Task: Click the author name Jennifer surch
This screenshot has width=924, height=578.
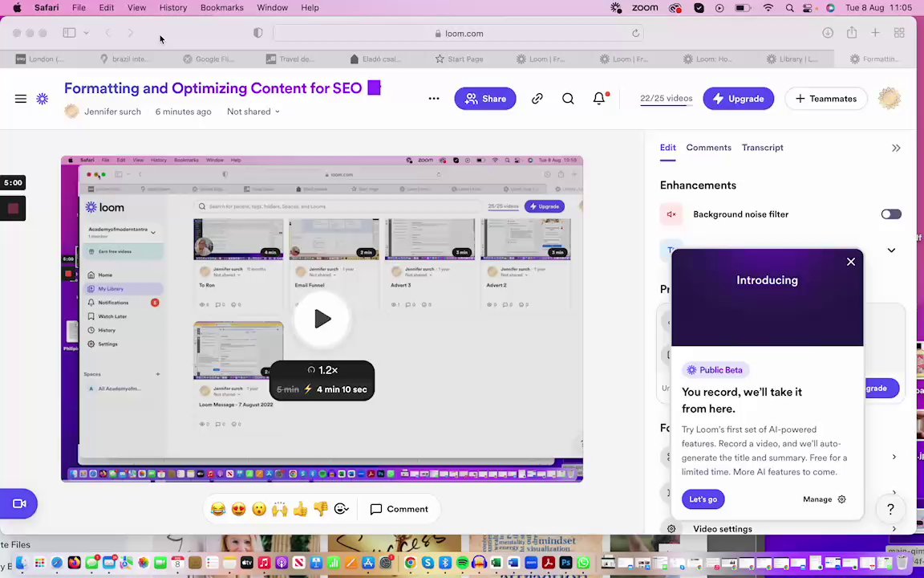Action: tap(112, 112)
